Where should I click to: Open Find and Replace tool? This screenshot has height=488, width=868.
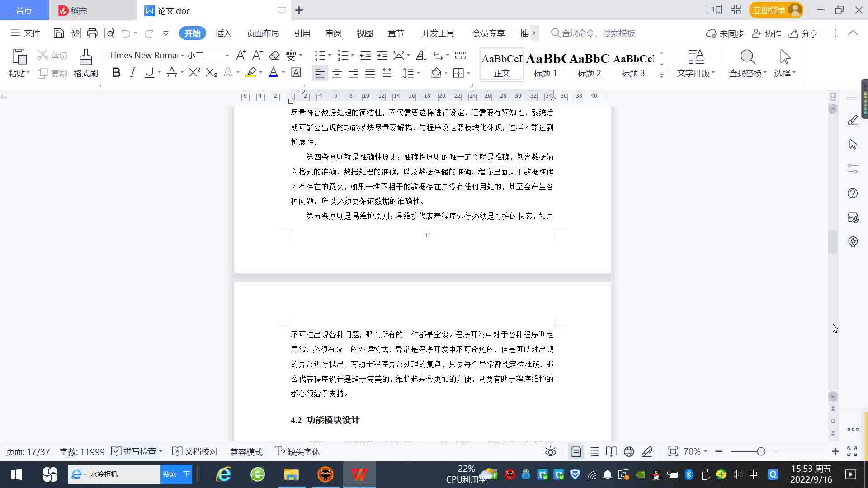748,63
